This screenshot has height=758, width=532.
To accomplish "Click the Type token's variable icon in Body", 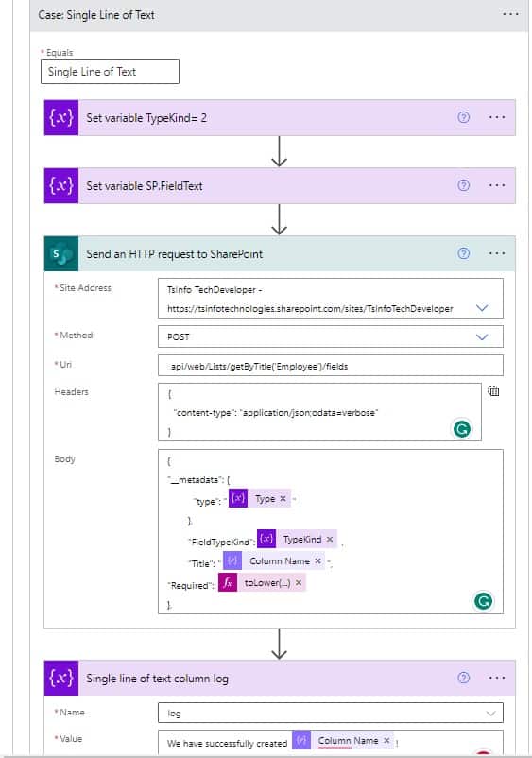I will pos(238,498).
